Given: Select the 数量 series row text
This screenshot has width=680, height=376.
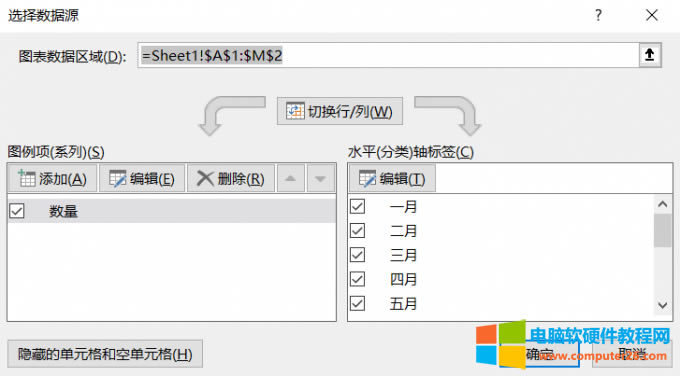Looking at the screenshot, I should click(x=63, y=211).
